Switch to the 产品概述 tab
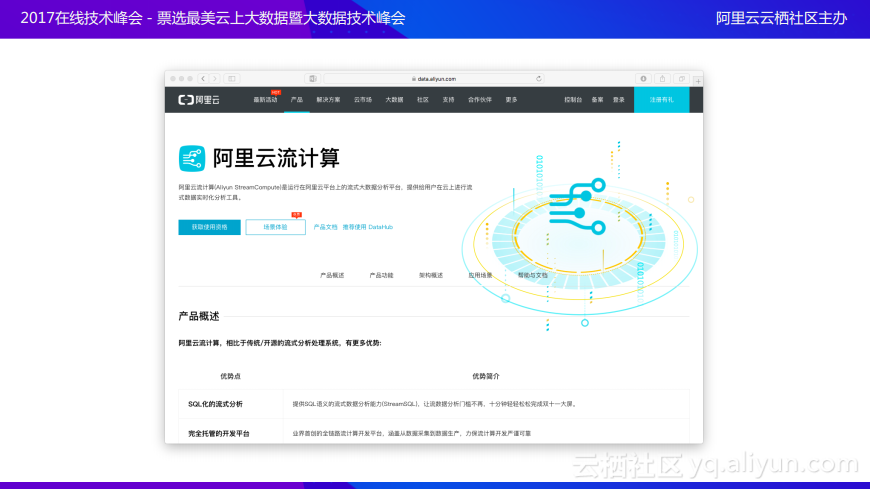This screenshot has width=870, height=489. pos(332,275)
